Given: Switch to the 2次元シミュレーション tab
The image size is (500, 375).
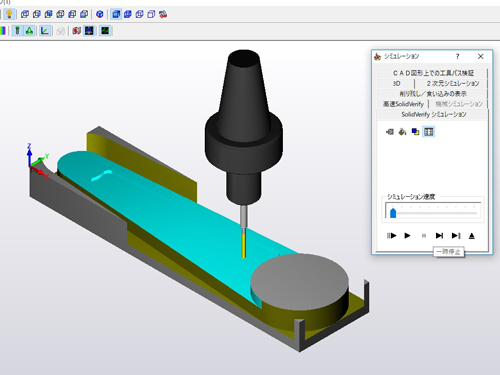Looking at the screenshot, I should pos(452,83).
